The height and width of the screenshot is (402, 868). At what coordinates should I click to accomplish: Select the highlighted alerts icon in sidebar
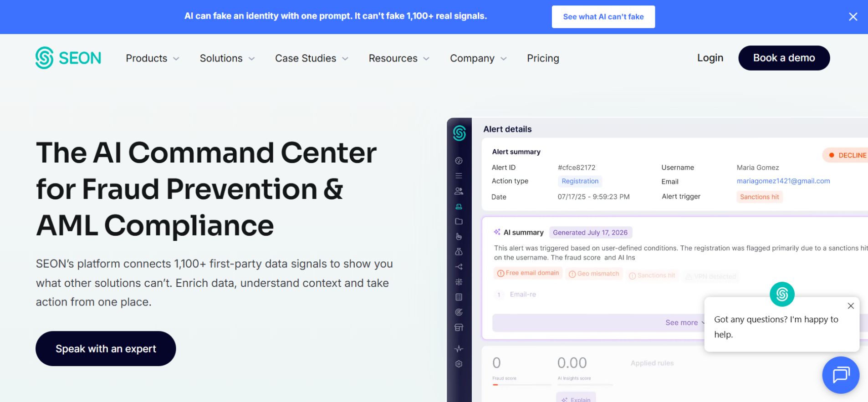459,206
